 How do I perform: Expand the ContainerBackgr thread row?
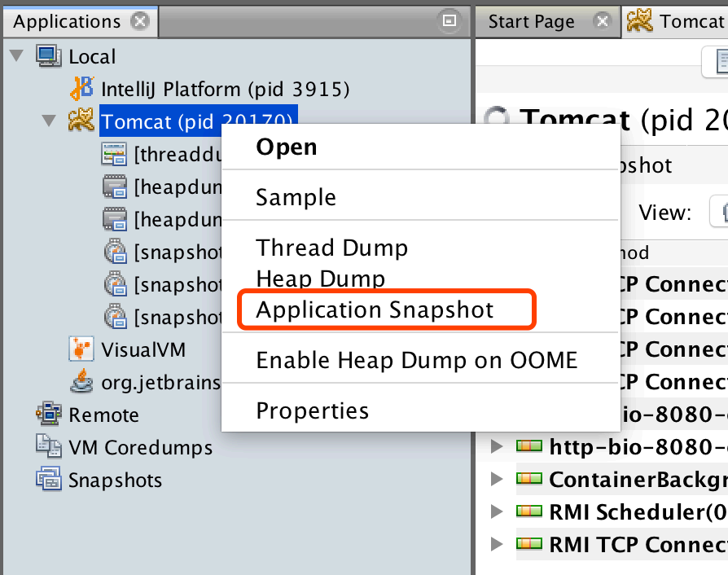coord(497,479)
